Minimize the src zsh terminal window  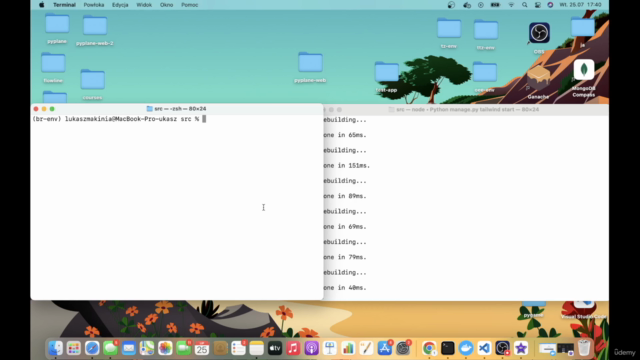tap(44, 109)
